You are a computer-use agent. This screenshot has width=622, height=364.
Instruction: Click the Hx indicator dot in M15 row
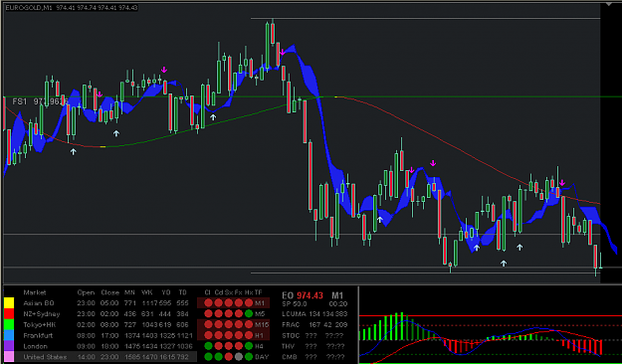click(249, 325)
